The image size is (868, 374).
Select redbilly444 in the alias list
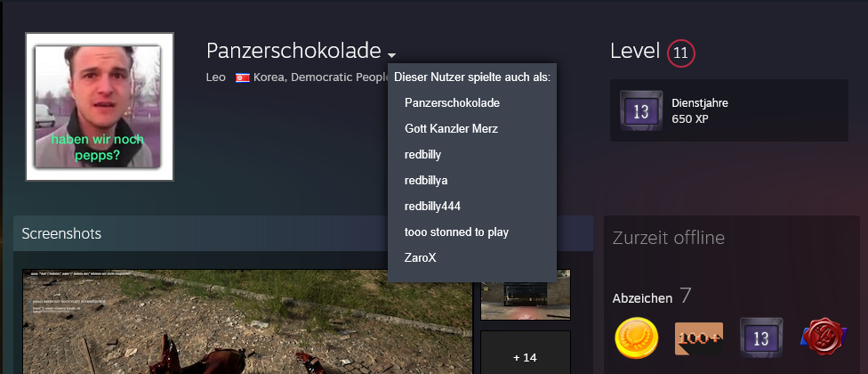432,206
